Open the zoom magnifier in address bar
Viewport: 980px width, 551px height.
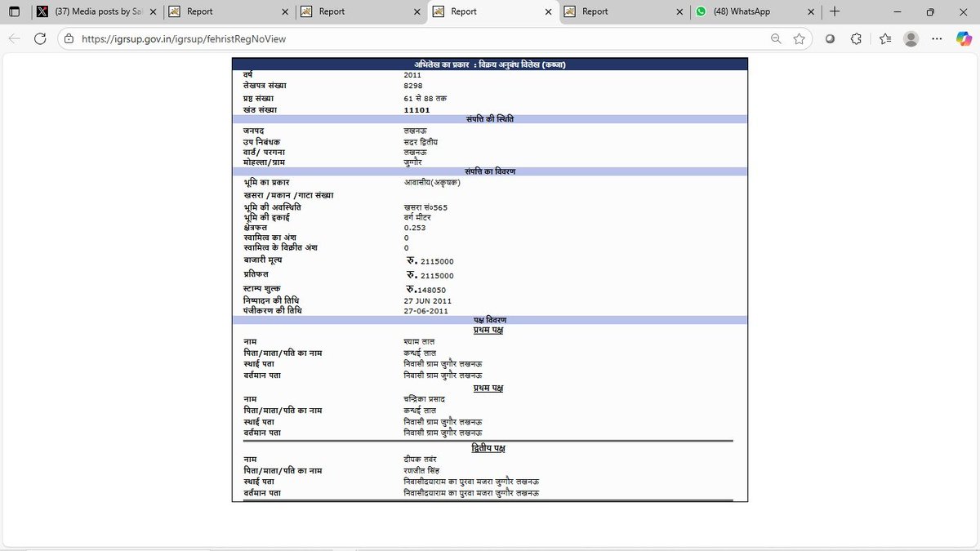(x=777, y=38)
